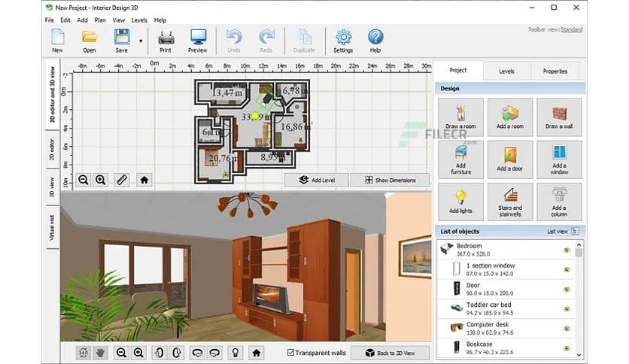This screenshot has height=364, width=629.
Task: Click Add lights tool
Action: pyautogui.click(x=460, y=202)
